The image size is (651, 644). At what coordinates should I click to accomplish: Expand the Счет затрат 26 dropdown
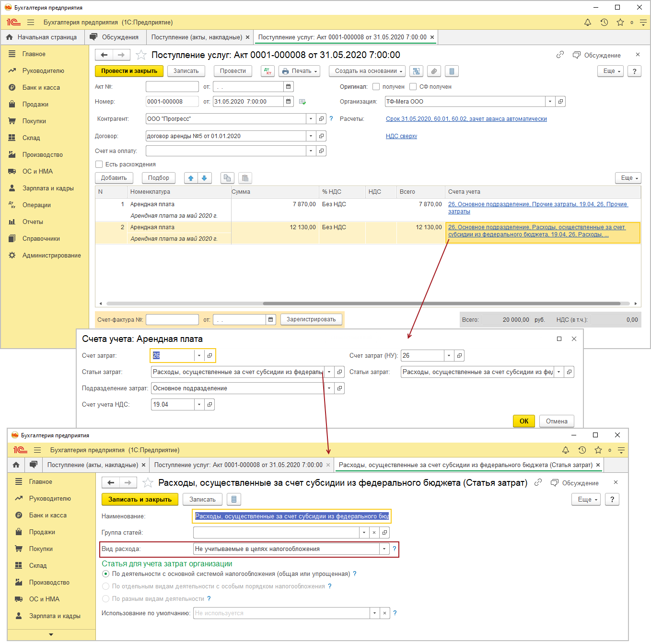click(x=199, y=356)
